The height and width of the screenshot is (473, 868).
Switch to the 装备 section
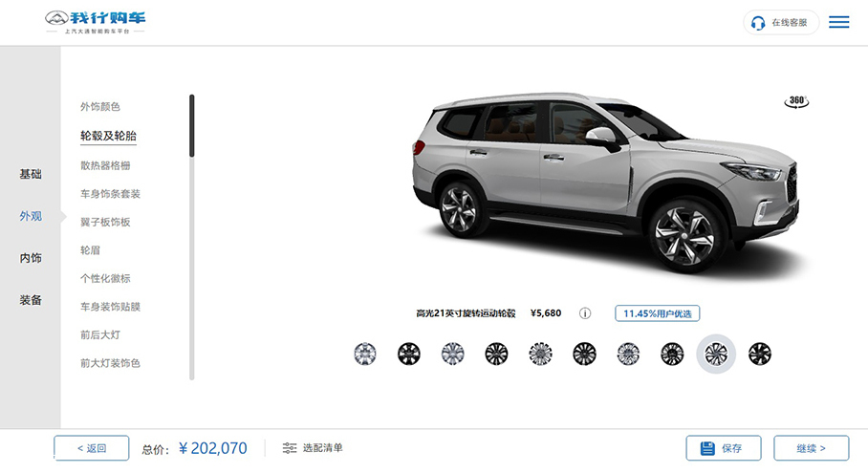click(31, 300)
